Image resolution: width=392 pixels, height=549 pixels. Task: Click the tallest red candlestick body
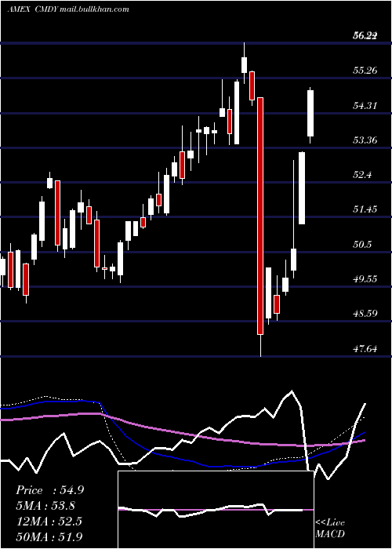pyautogui.click(x=260, y=216)
